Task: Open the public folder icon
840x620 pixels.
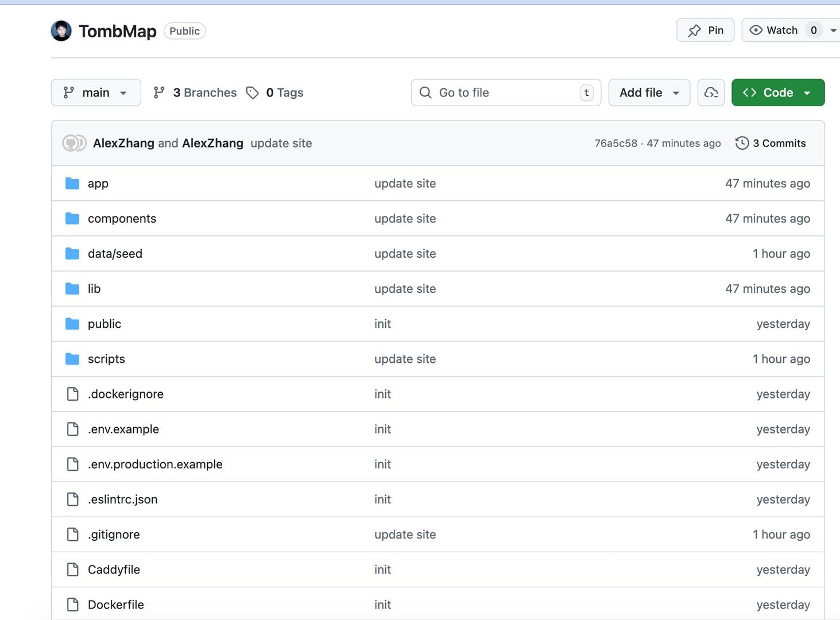Action: pos(72,324)
